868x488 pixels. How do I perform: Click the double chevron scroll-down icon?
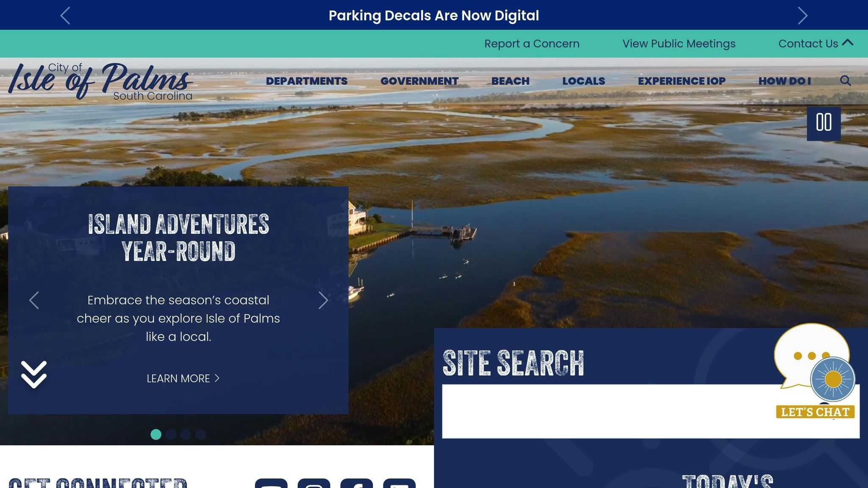tap(34, 374)
